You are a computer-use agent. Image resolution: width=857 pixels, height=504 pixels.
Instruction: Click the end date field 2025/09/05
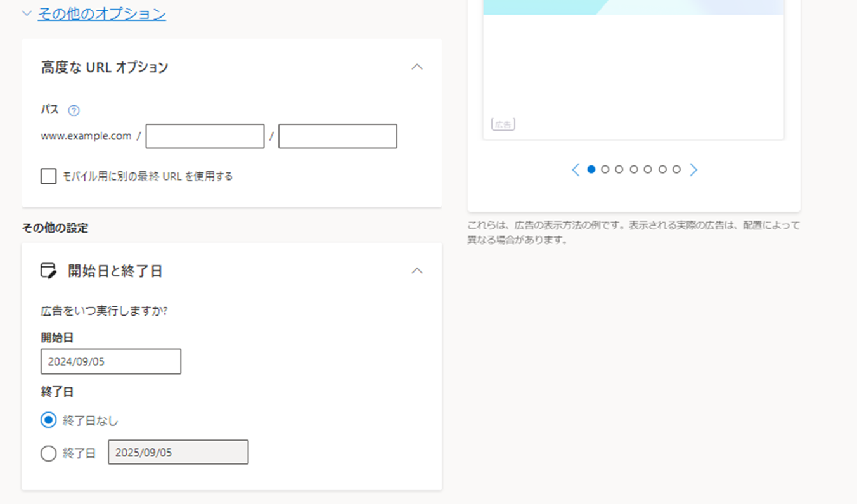pos(178,452)
